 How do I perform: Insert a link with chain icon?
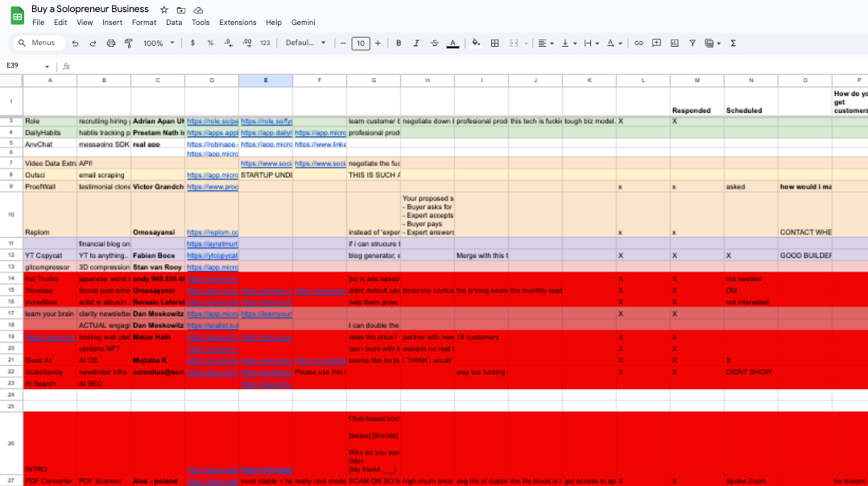(639, 44)
